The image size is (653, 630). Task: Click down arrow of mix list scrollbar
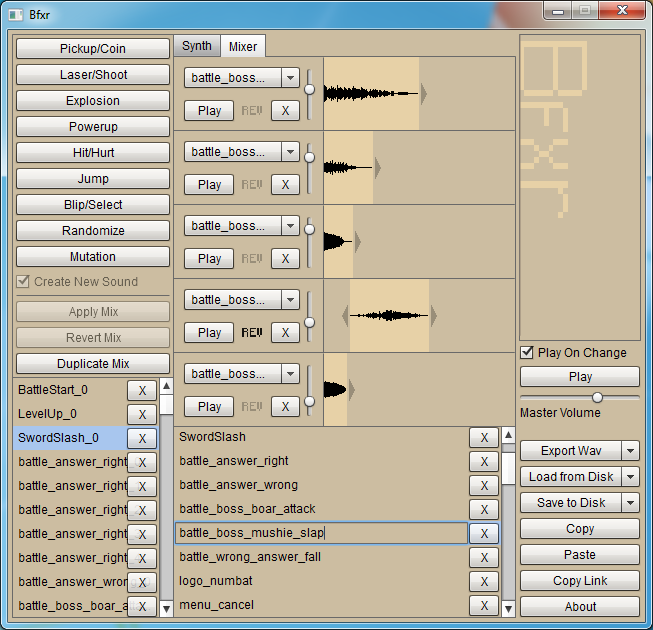[508, 609]
